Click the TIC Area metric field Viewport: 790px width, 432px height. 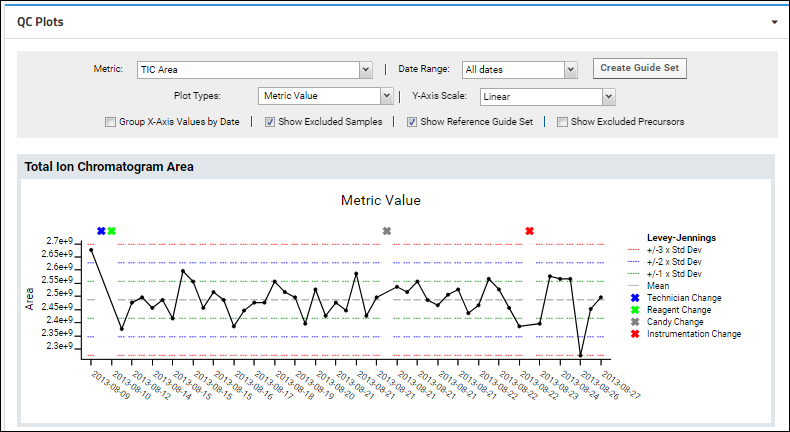coord(248,70)
